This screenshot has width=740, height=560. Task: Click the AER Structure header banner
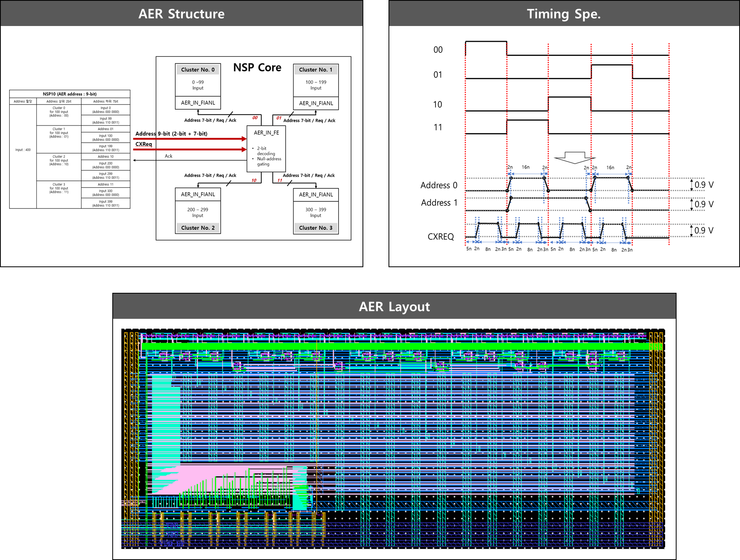181,14
